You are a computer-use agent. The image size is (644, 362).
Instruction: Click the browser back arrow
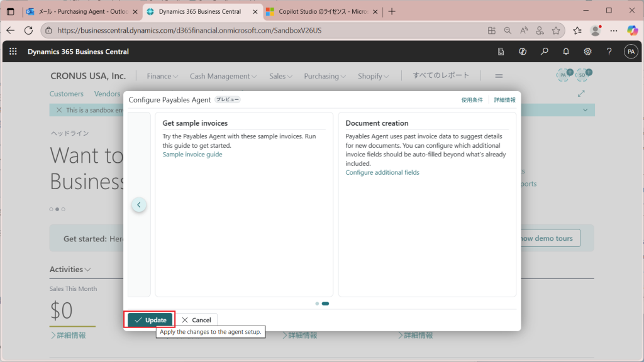coord(11,30)
